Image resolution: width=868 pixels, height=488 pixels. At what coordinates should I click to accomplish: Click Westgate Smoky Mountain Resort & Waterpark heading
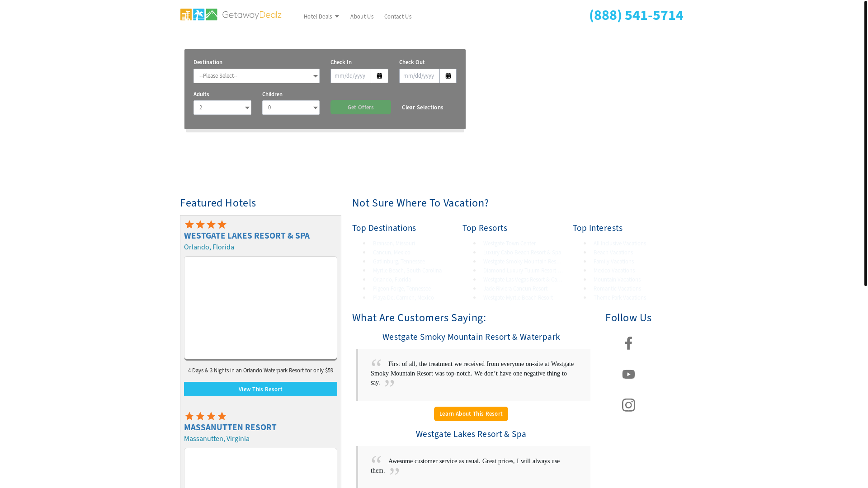pyautogui.click(x=471, y=337)
